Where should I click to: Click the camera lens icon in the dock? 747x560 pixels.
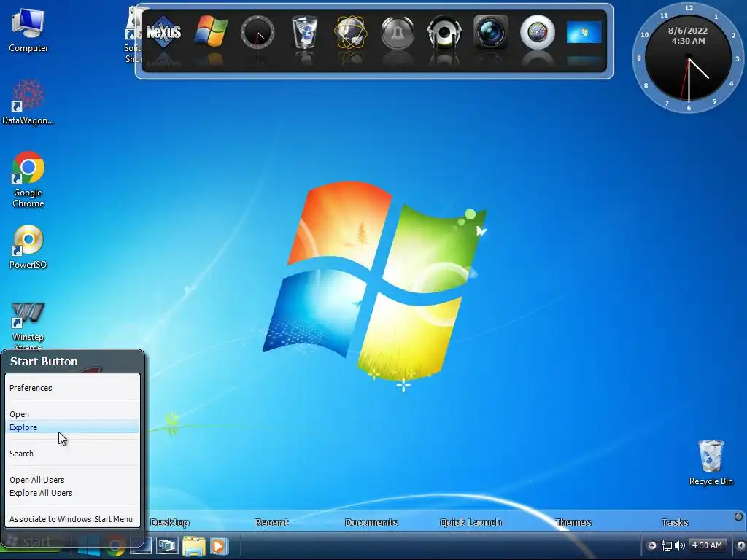pyautogui.click(x=491, y=32)
